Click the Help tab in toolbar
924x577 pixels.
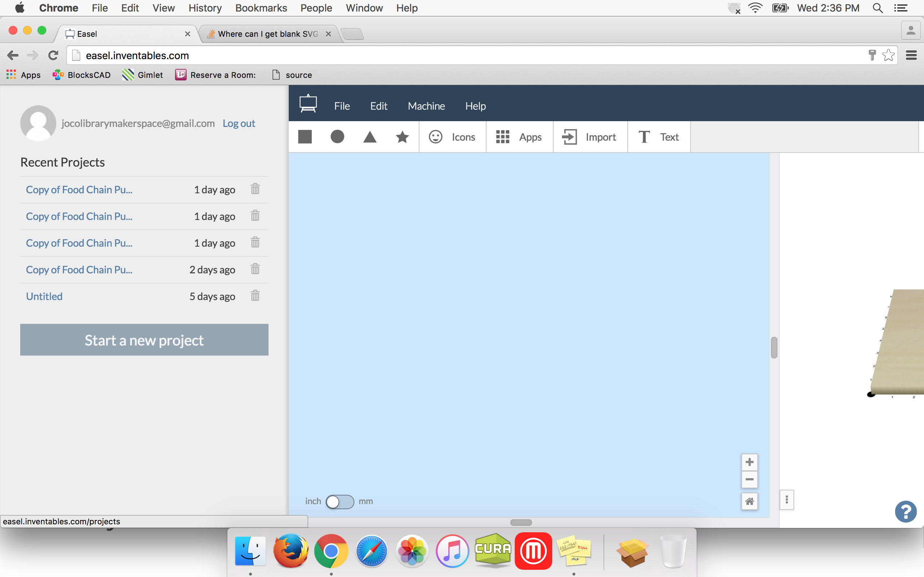(x=476, y=106)
